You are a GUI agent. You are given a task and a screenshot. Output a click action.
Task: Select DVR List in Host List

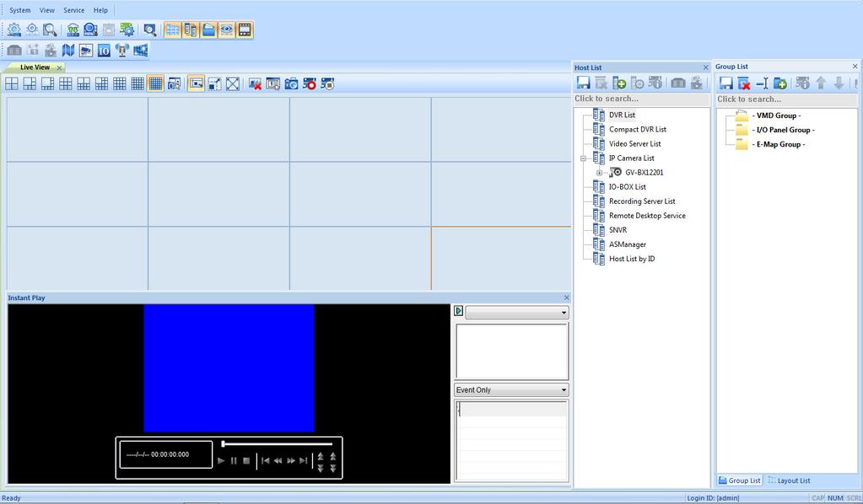click(622, 115)
